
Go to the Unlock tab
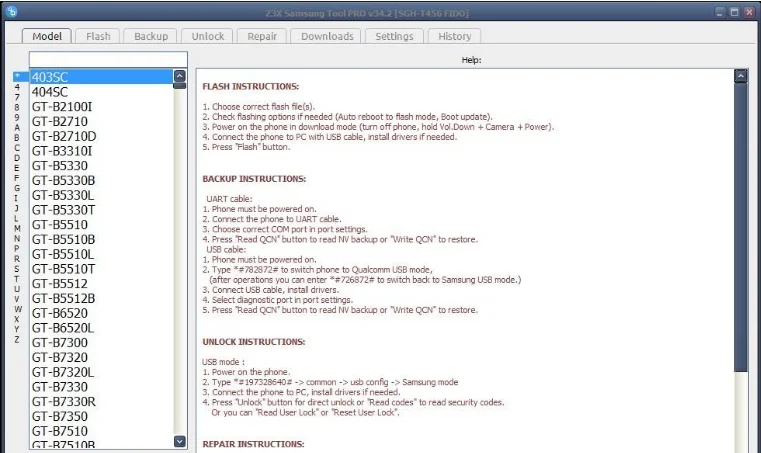(208, 36)
